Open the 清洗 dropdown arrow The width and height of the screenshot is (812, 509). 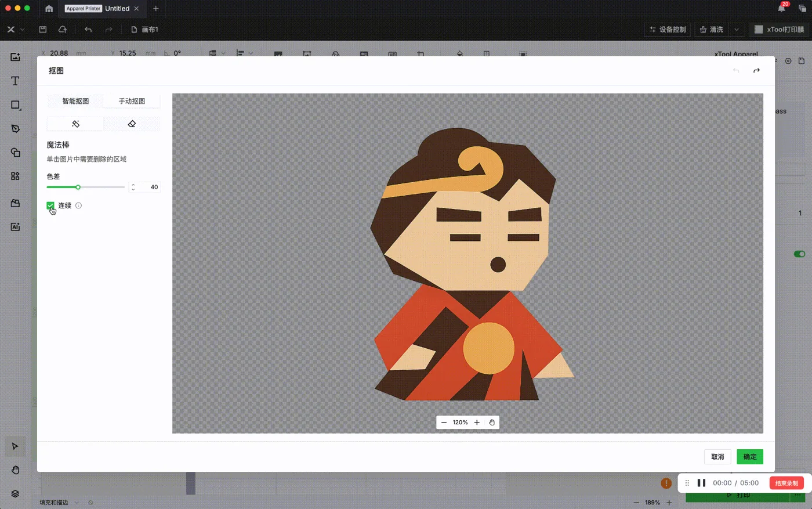[x=737, y=30]
